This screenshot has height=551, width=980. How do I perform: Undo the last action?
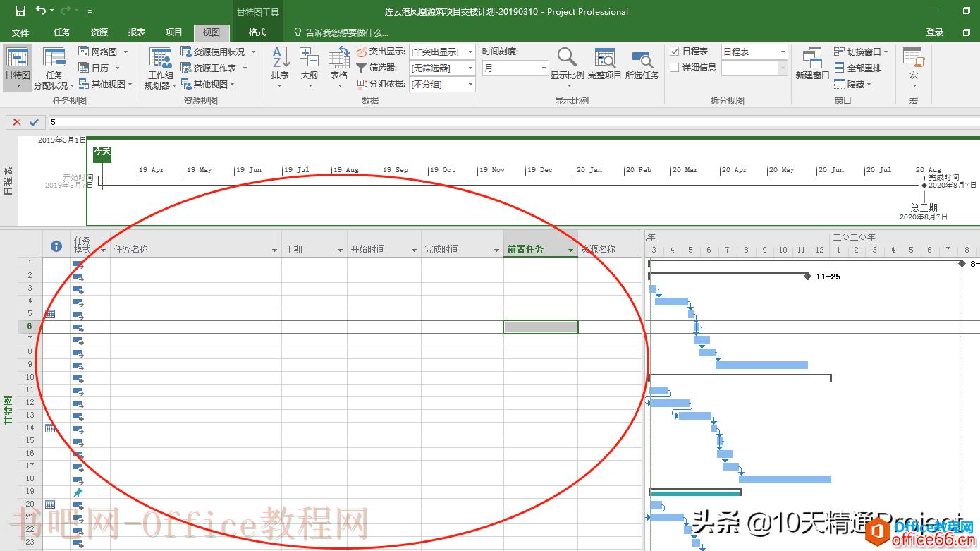coord(40,11)
